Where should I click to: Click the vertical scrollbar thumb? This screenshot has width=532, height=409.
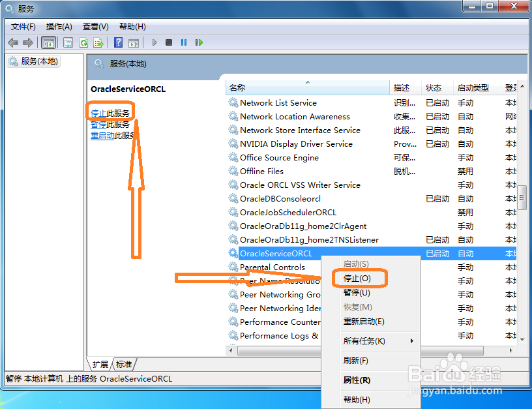[x=522, y=198]
